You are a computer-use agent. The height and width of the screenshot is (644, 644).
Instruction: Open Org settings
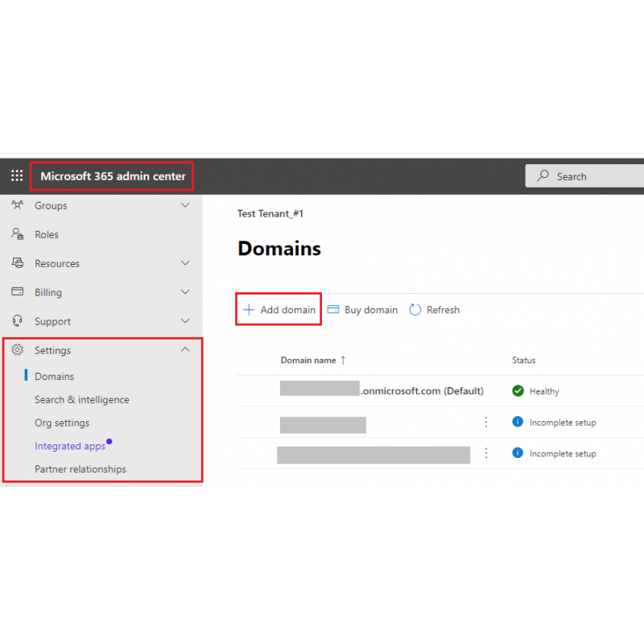[62, 423]
